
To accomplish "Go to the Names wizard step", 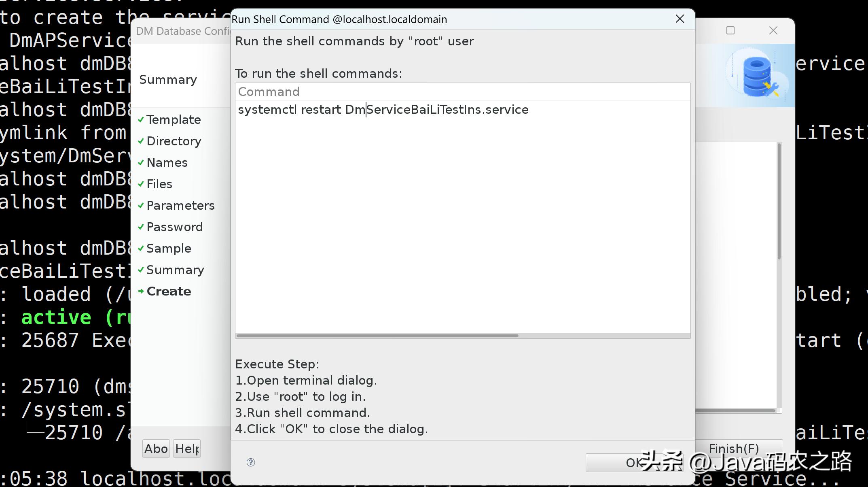I will click(167, 163).
